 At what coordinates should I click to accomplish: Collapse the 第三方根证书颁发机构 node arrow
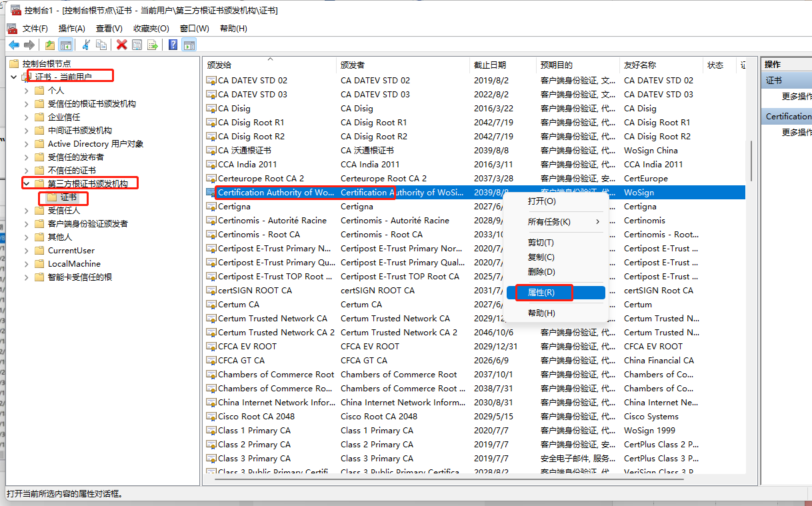point(27,183)
